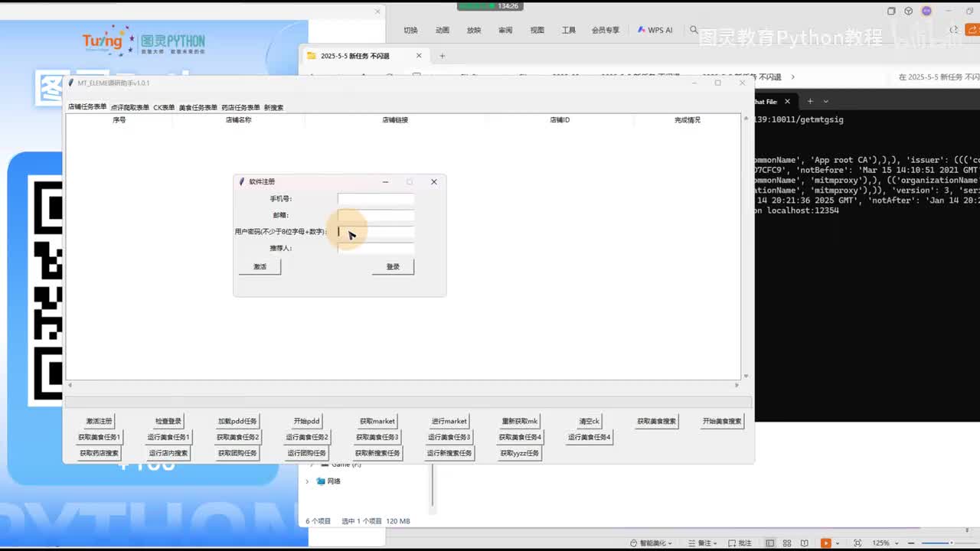Click the 清空ck button
Screen dimensions: 980x551
coord(590,421)
